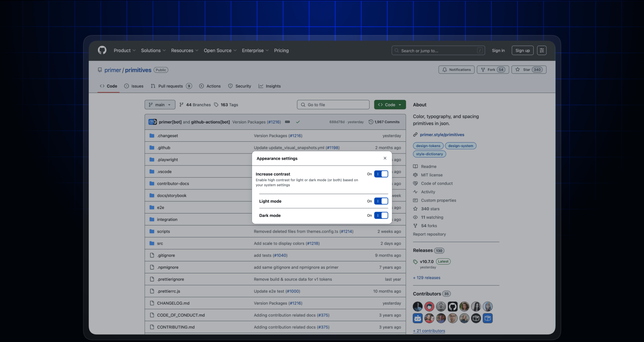Switch to the Pull requests tab

[171, 86]
